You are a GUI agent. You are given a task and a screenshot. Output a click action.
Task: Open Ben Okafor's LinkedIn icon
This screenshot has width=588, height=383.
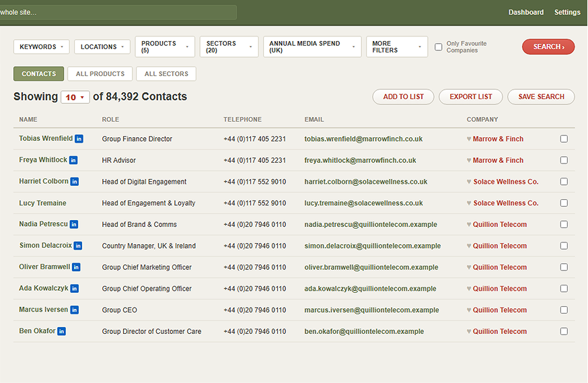(61, 331)
